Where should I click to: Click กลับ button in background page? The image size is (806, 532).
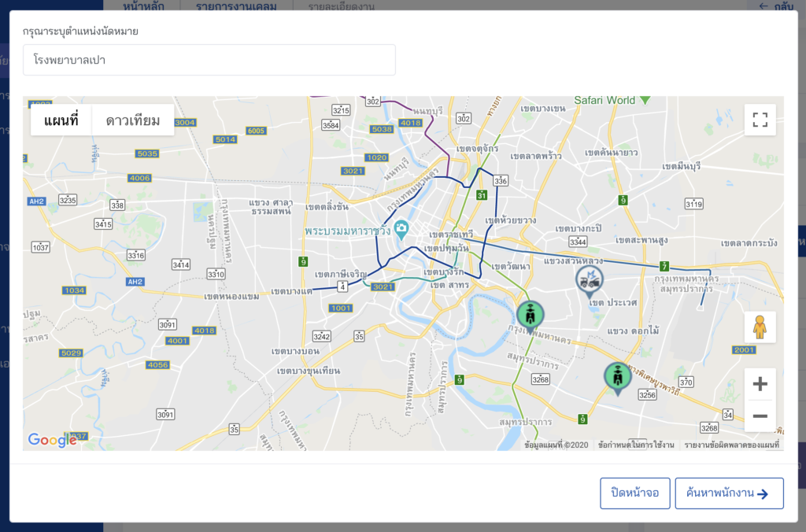[776, 6]
